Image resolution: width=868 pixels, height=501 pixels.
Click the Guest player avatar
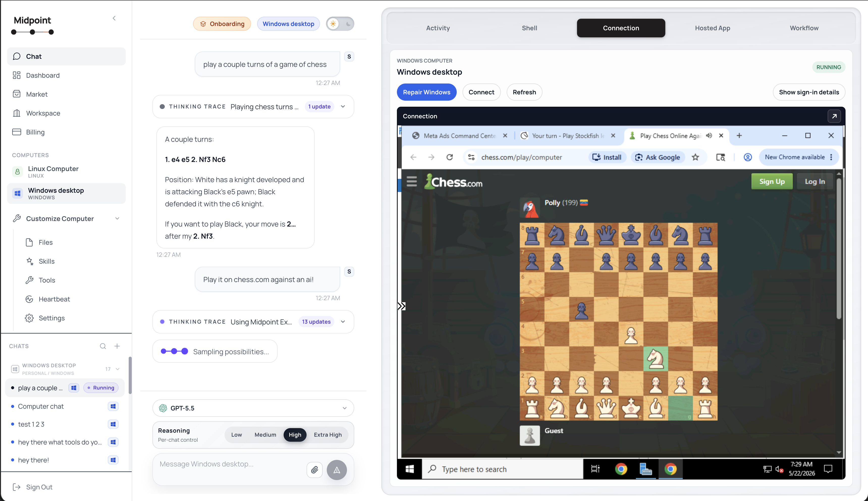coord(530,436)
